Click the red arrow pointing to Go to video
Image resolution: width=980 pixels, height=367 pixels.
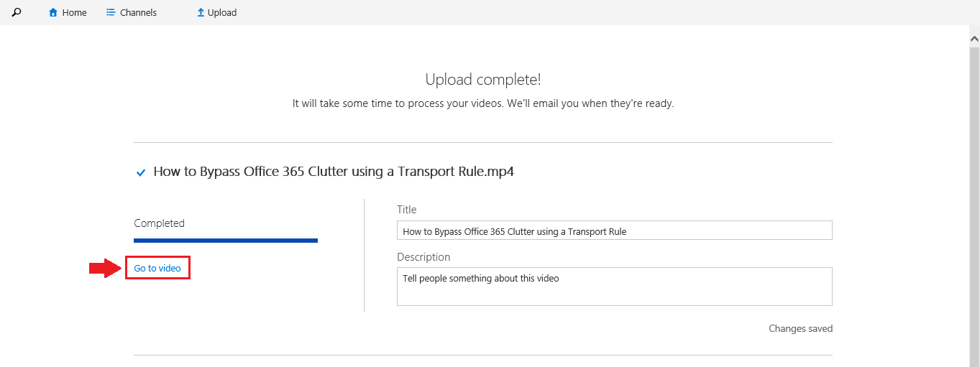(104, 269)
